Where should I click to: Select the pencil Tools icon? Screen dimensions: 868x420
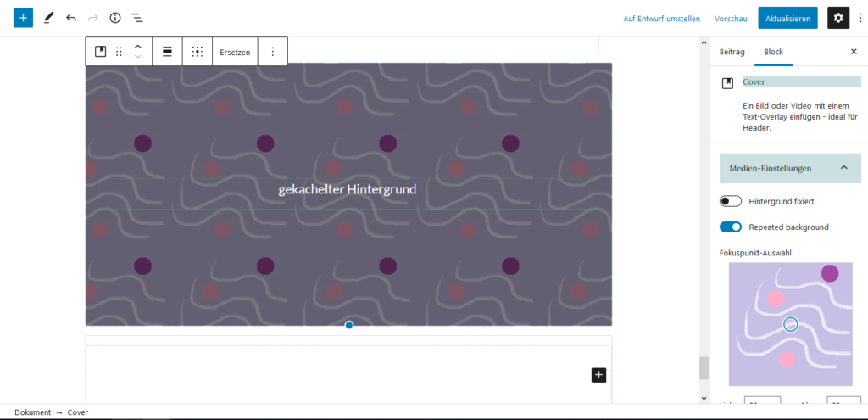click(49, 18)
